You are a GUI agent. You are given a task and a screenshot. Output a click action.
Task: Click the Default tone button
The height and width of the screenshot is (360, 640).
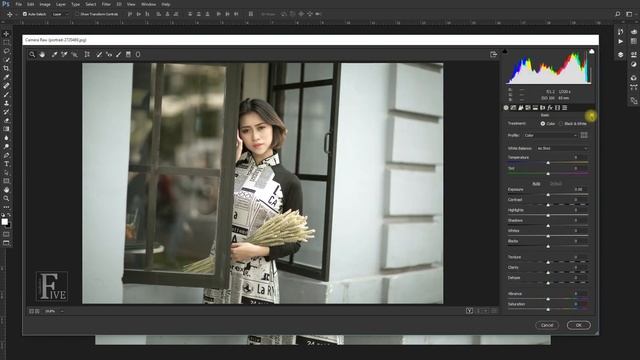556,184
